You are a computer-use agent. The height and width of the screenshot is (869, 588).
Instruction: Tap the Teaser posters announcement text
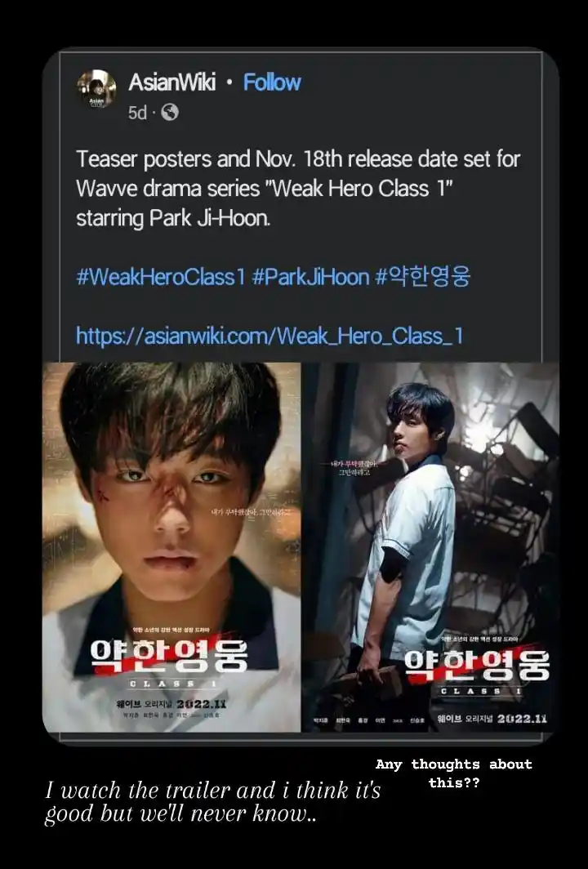tap(297, 189)
